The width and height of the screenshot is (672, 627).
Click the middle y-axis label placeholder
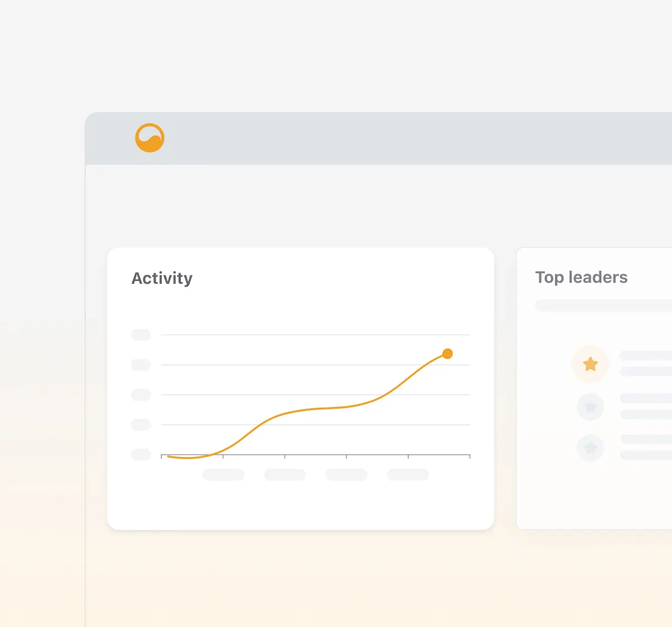point(141,395)
